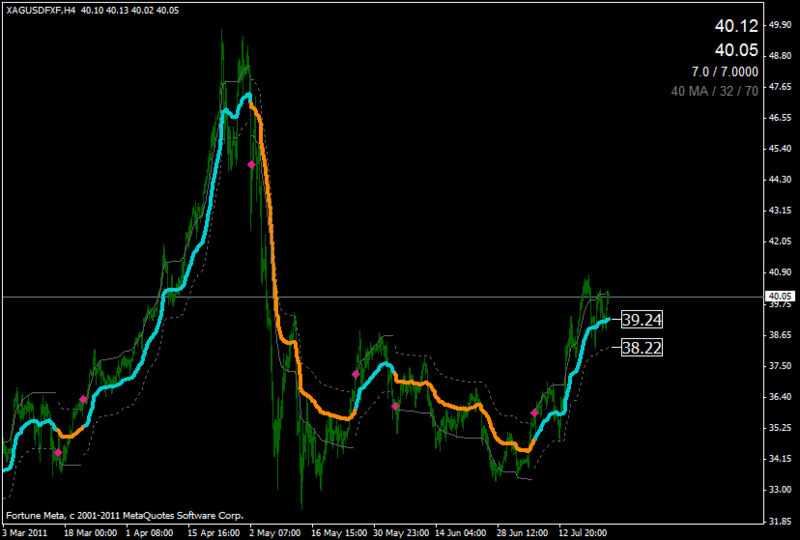Image resolution: width=800 pixels, height=540 pixels.
Task: Click the 48.80 price axis label
Action: tap(780, 56)
